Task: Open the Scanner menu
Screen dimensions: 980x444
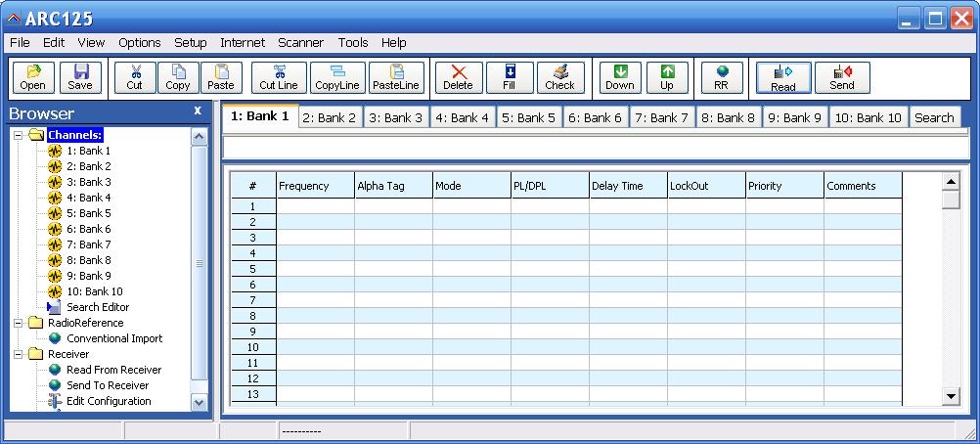Action: 300,42
